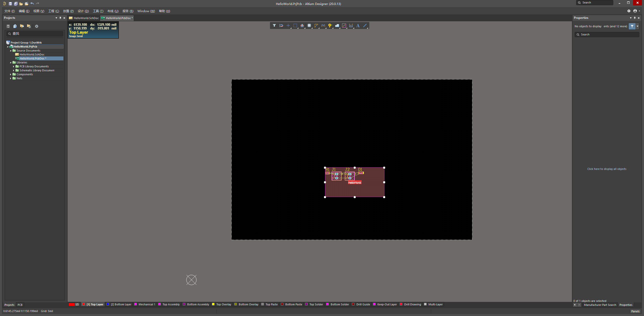Click the top-right global Search box
Image resolution: width=644 pixels, height=316 pixels.
[x=594, y=2]
